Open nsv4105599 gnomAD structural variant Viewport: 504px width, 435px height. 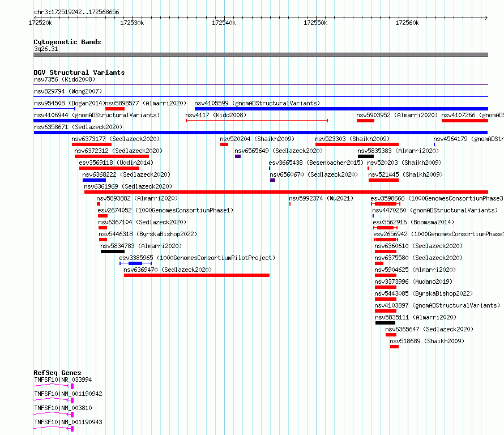click(257, 103)
